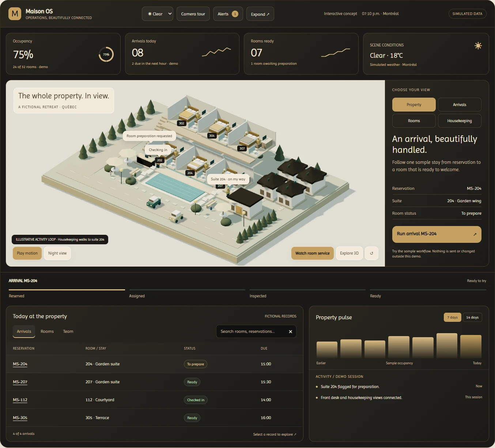Image resolution: width=495 pixels, height=448 pixels.
Task: Start the Camera tour
Action: pos(193,14)
